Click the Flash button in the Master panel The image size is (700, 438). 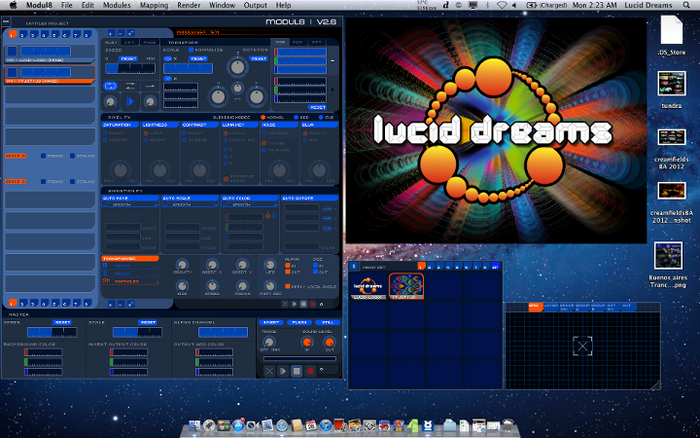point(299,322)
